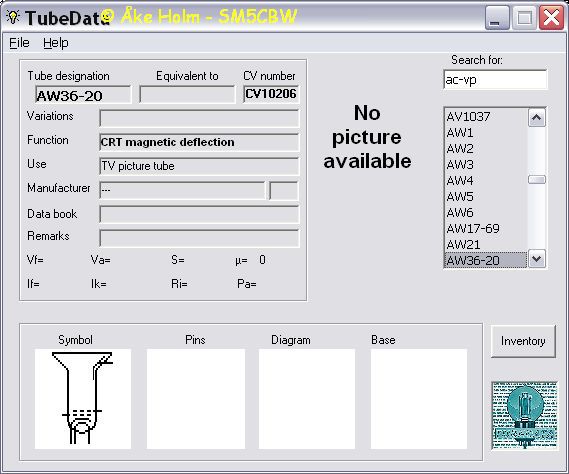The height and width of the screenshot is (474, 569).
Task: Click the tube list scrollbar thumb
Action: pos(537,180)
